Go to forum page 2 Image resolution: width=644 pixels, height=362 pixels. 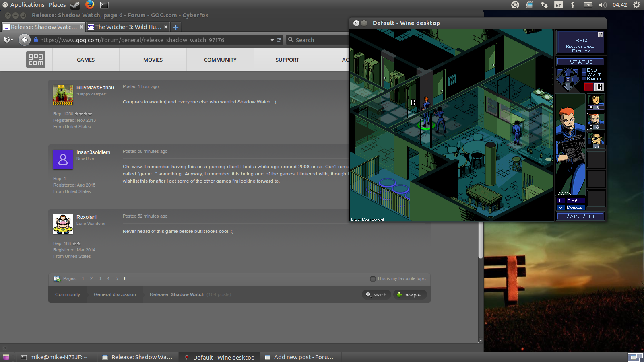91,278
